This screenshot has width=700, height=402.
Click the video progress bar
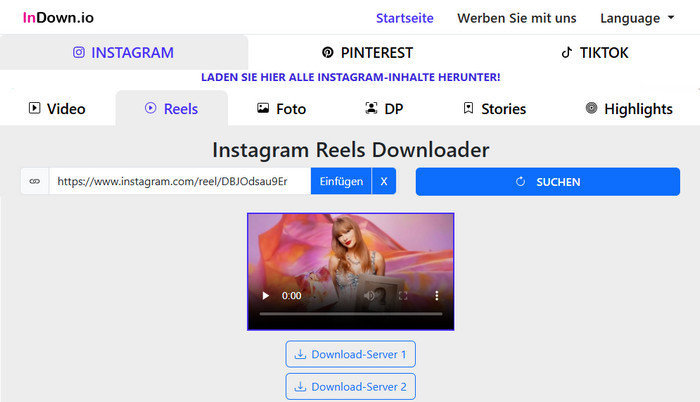click(x=351, y=314)
